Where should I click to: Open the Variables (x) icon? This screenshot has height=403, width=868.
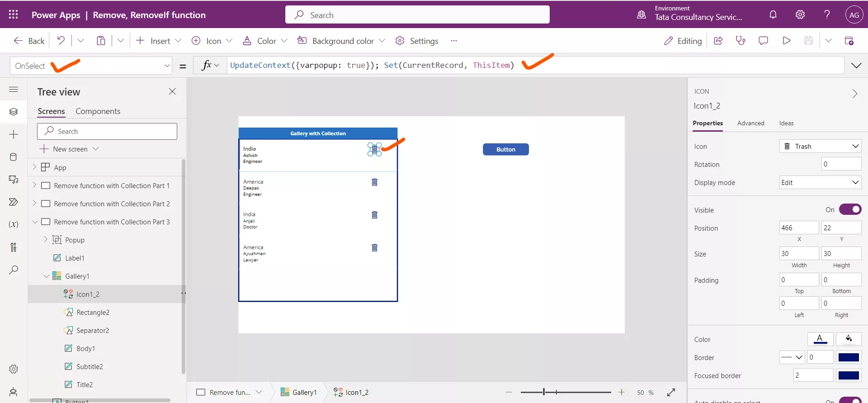tap(14, 224)
